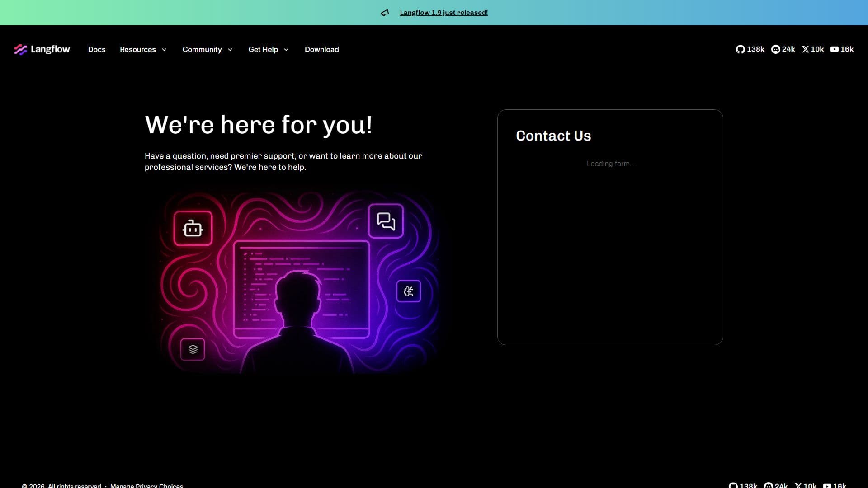Open X (Twitter) icon in the top navbar

[806, 49]
